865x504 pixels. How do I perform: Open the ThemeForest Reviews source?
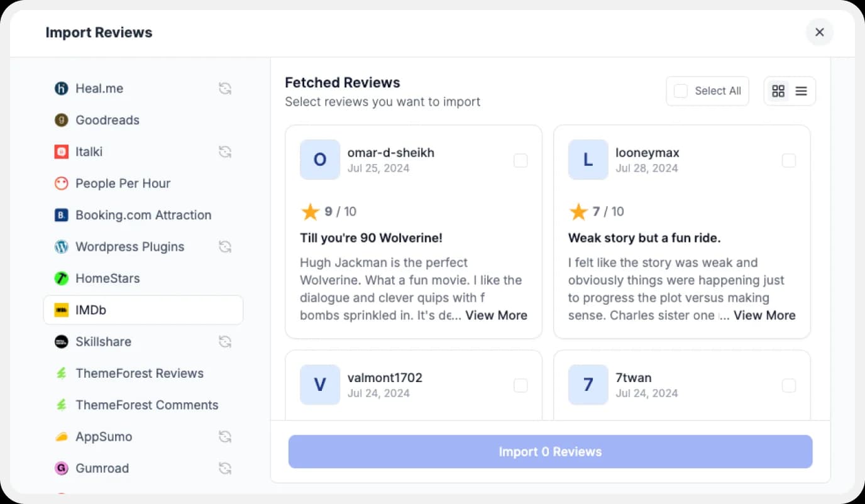pyautogui.click(x=140, y=373)
